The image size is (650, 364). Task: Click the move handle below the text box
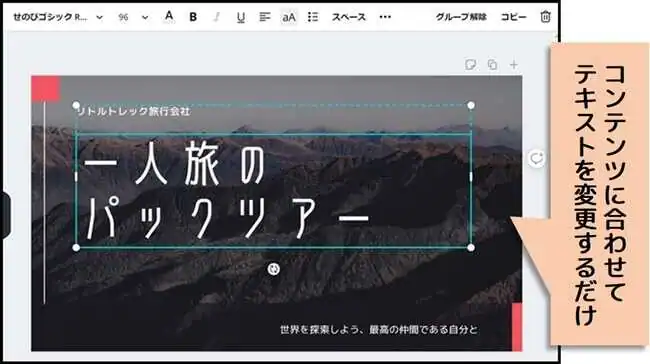[x=273, y=269]
